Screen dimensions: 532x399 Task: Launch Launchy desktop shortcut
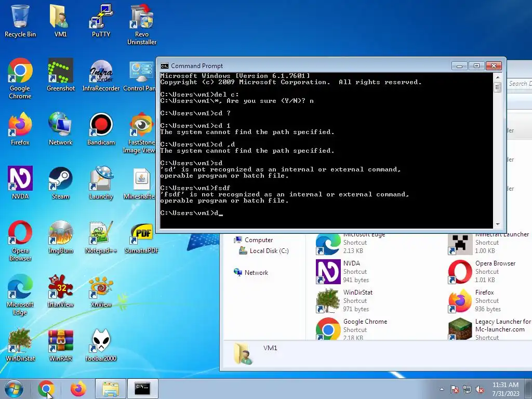[101, 182]
